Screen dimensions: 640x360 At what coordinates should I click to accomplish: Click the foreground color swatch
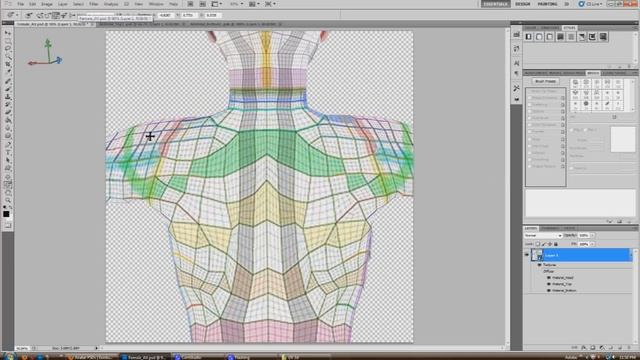click(x=6, y=214)
